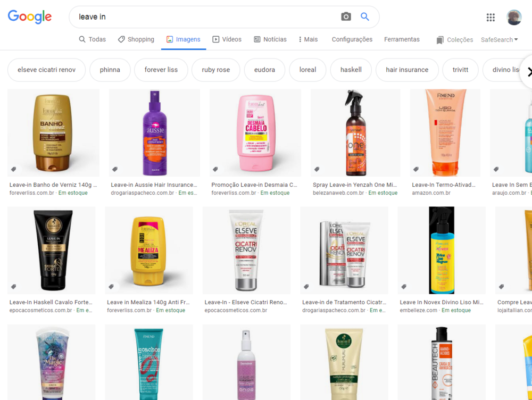
Task: Open Promoção Leave-in Desmaia title
Action: [x=254, y=185]
